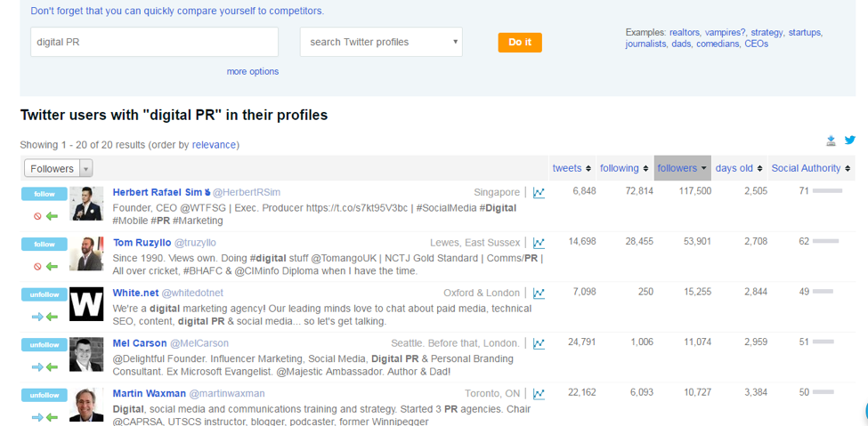Image resolution: width=868 pixels, height=426 pixels.
Task: Click red block icon for Tom Ruzyllo
Action: pos(37,267)
